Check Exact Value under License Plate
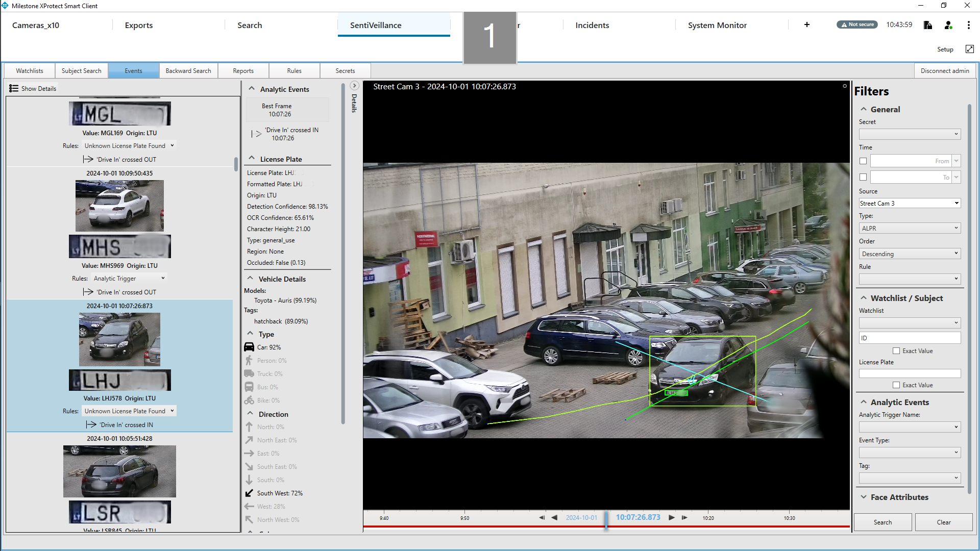 896,385
